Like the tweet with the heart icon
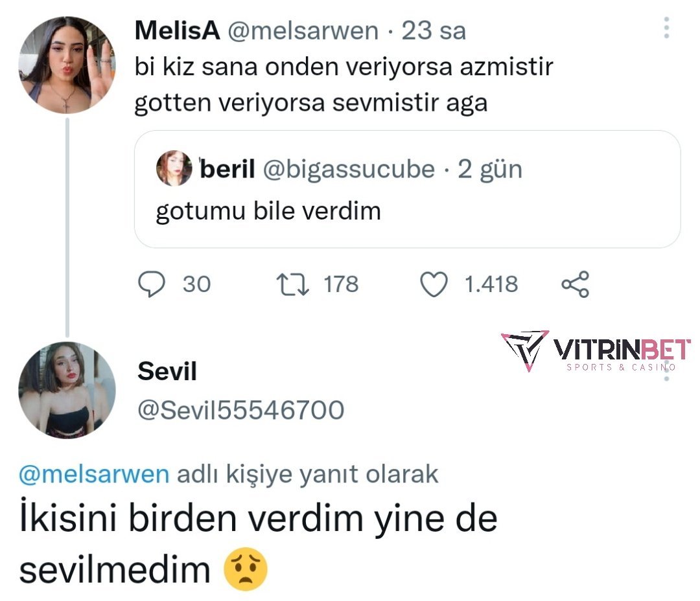 pyautogui.click(x=434, y=284)
